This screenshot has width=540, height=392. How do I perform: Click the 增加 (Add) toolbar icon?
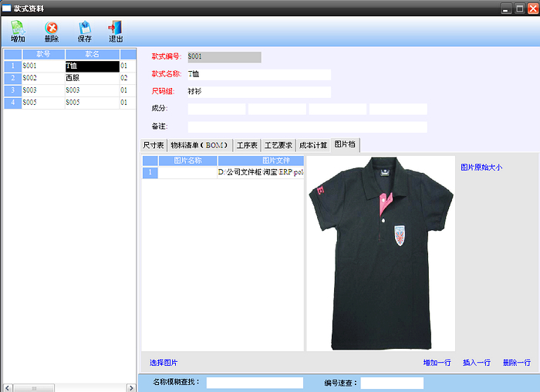[x=18, y=31]
